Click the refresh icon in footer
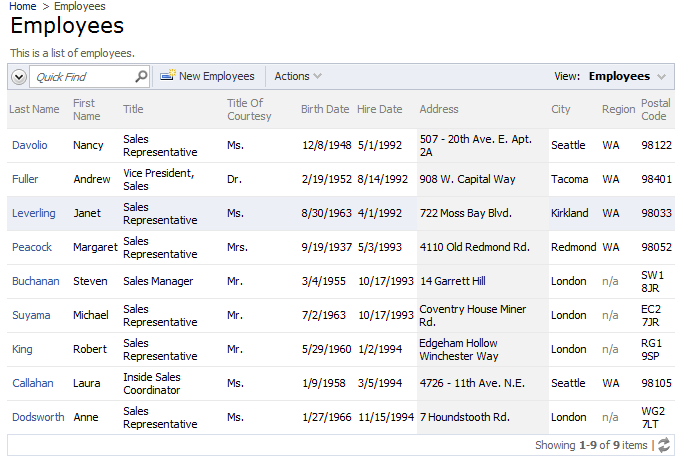Image resolution: width=680 pixels, height=459 pixels. click(664, 445)
